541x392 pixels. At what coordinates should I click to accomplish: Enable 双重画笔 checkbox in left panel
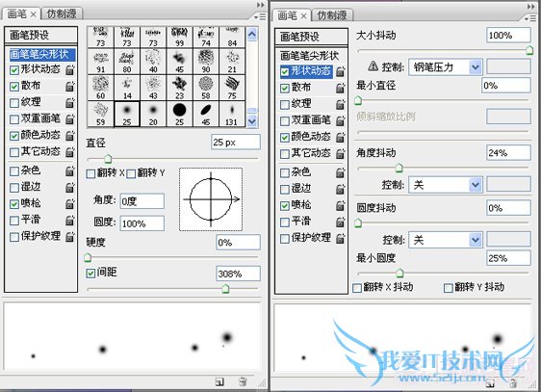tap(14, 119)
